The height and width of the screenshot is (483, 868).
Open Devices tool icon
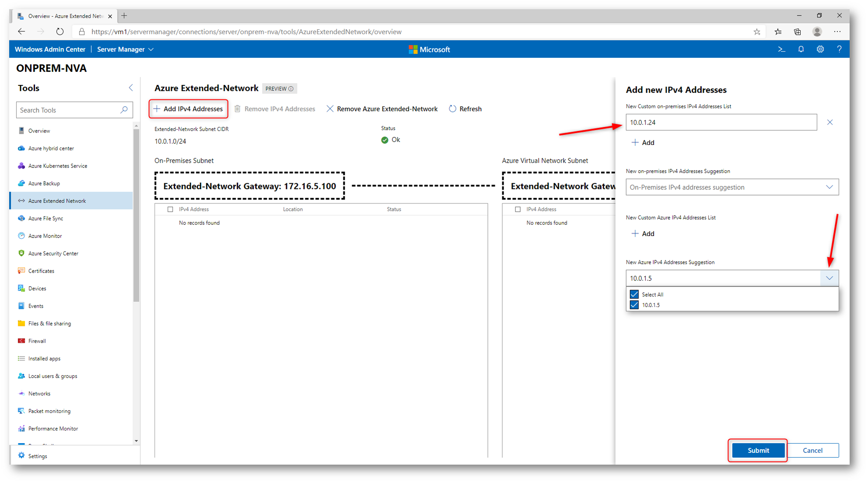(x=21, y=288)
